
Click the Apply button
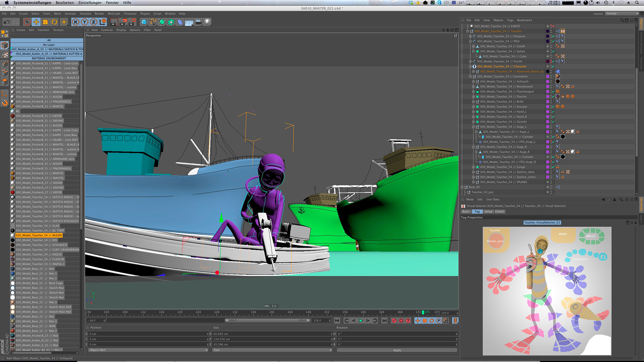point(397,350)
